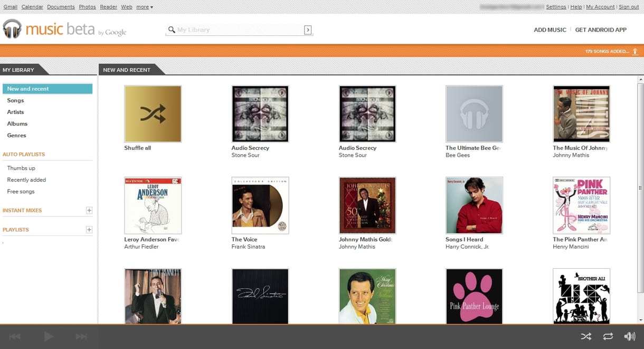Click the Music Beta headphones logo
This screenshot has width=644, height=349.
click(x=12, y=29)
